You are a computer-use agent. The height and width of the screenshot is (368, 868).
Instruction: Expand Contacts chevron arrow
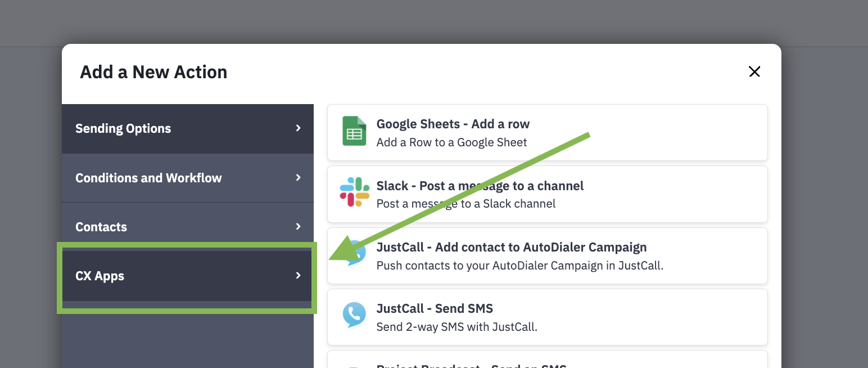coord(299,227)
